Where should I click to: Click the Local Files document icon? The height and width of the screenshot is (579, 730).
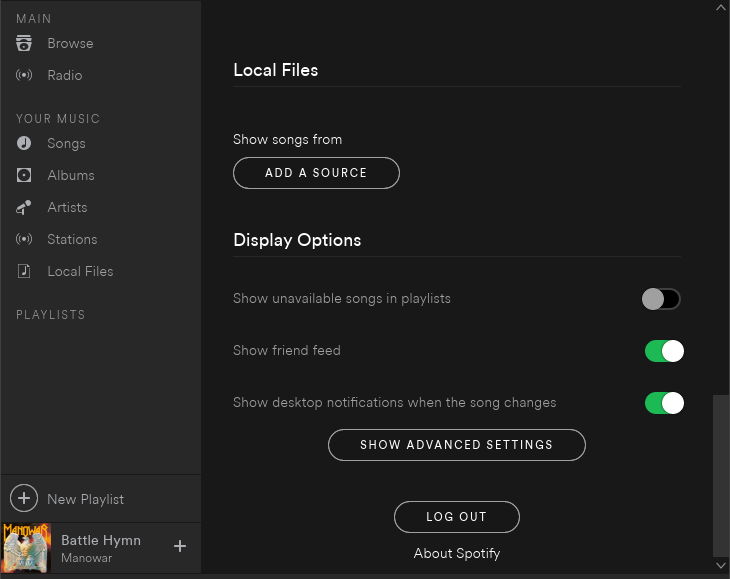point(24,271)
